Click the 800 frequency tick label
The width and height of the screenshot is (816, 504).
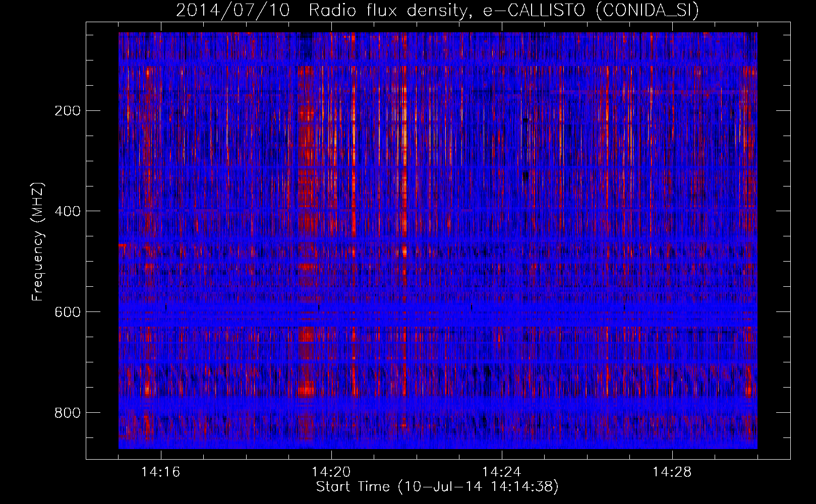coord(67,413)
